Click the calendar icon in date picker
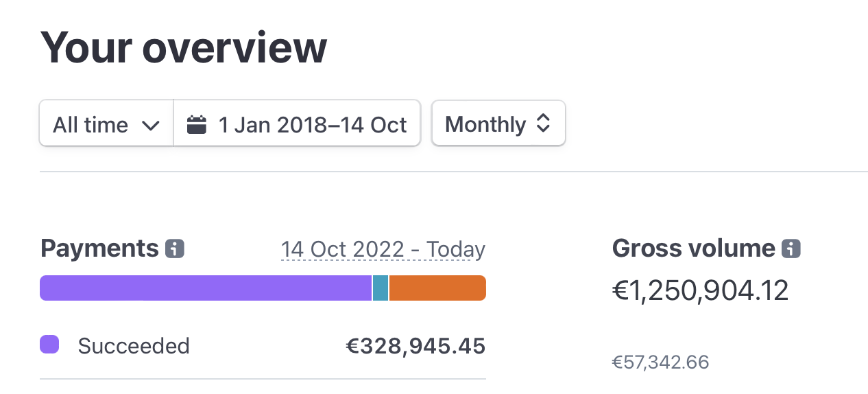This screenshot has width=868, height=394. click(197, 125)
